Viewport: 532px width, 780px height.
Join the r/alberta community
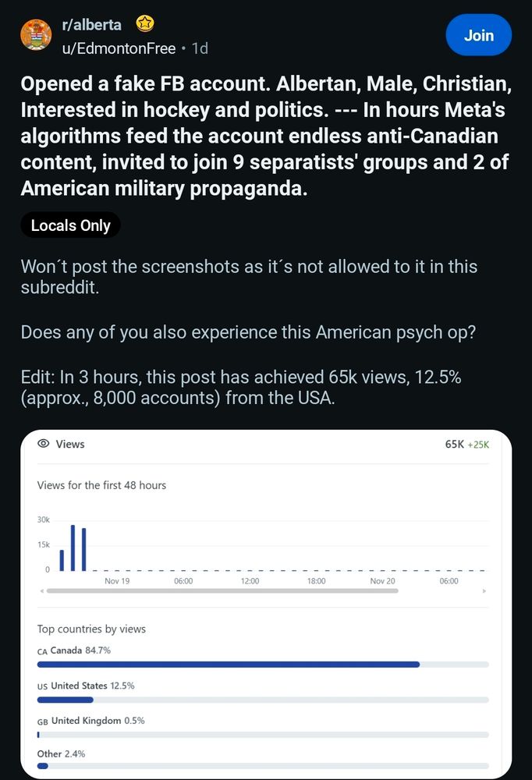click(479, 35)
